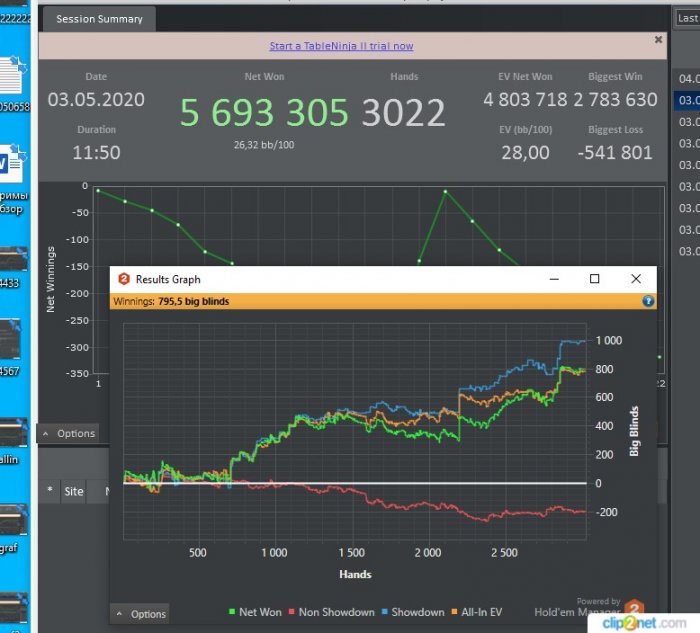Open the Last dropdown at top right
This screenshot has width=700, height=633.
[687, 18]
